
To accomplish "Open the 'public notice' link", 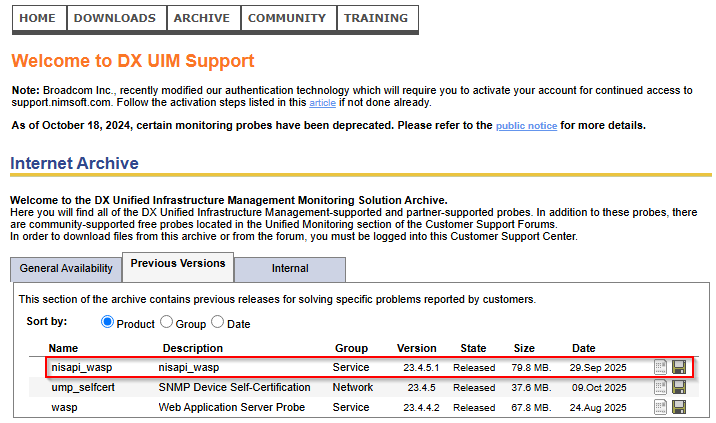I will 526,127.
